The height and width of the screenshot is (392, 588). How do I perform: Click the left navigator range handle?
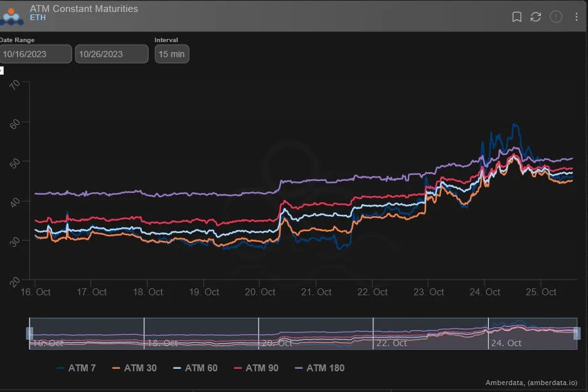coord(29,334)
